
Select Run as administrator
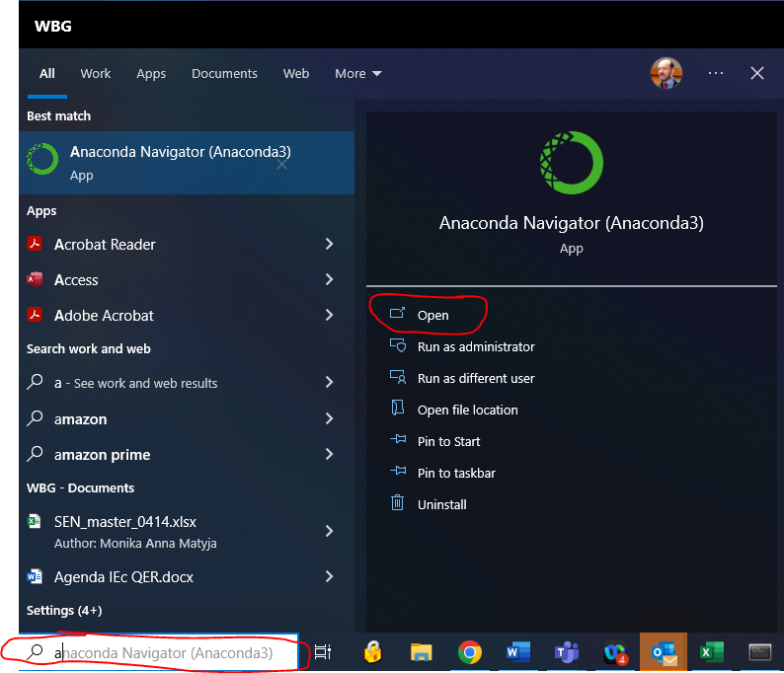(475, 346)
